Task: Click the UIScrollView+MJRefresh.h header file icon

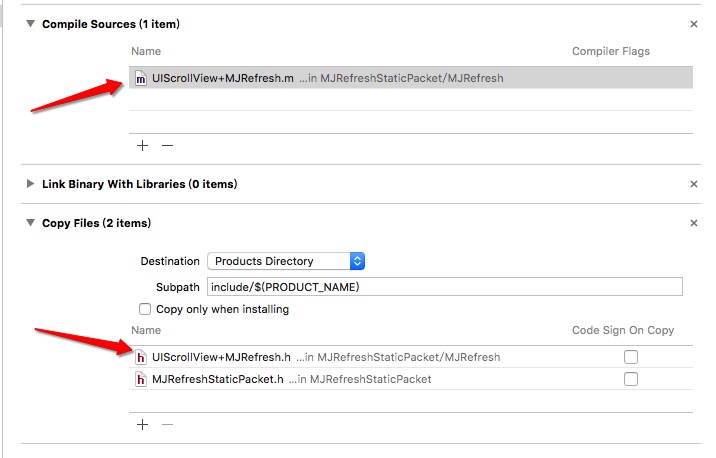Action: 141,357
